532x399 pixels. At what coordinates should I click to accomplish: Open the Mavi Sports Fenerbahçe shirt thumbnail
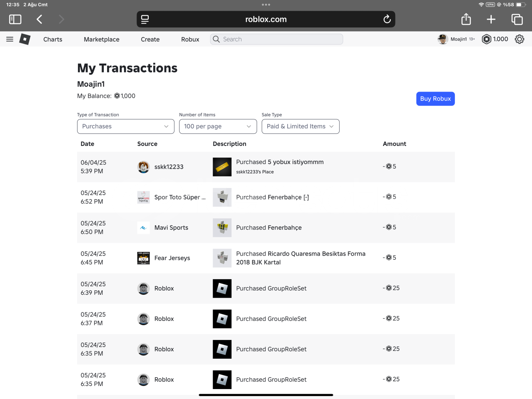pos(222,228)
